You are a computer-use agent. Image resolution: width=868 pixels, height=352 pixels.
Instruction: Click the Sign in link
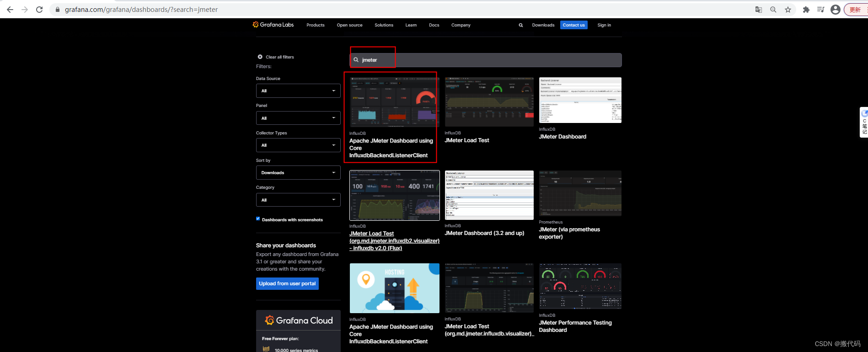coord(604,25)
